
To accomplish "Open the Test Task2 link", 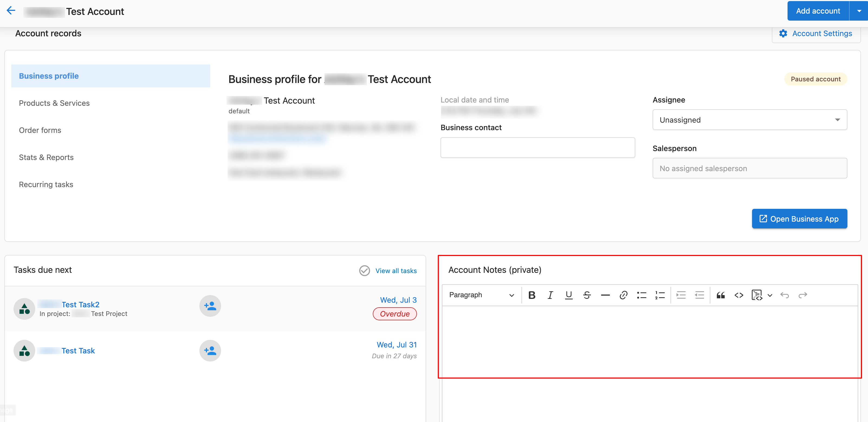I will [x=80, y=305].
